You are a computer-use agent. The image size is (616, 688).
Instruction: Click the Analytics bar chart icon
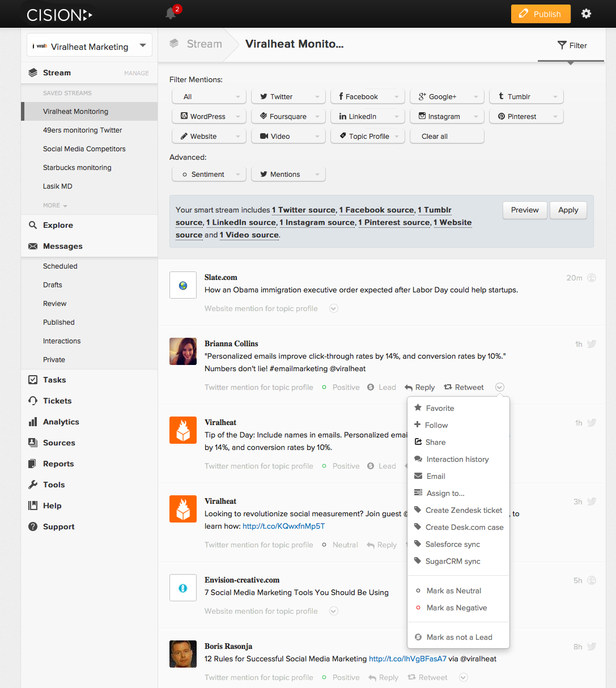pyautogui.click(x=33, y=422)
